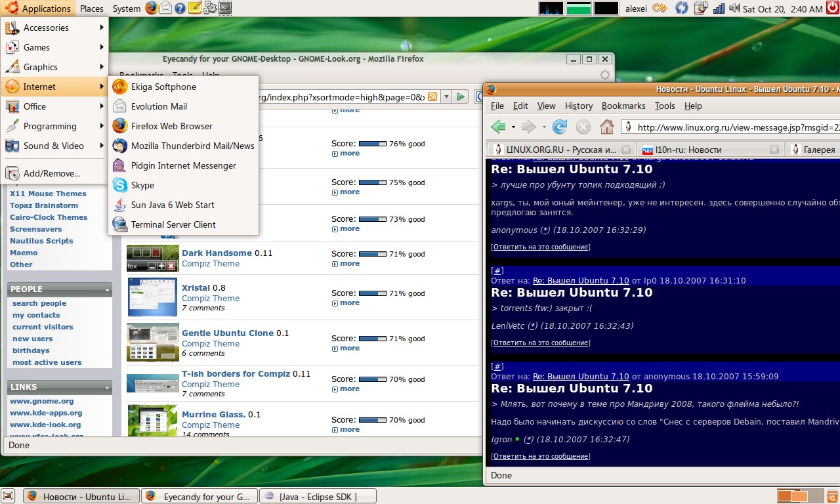
Task: Expand the Graphics submenu
Action: coord(54,67)
